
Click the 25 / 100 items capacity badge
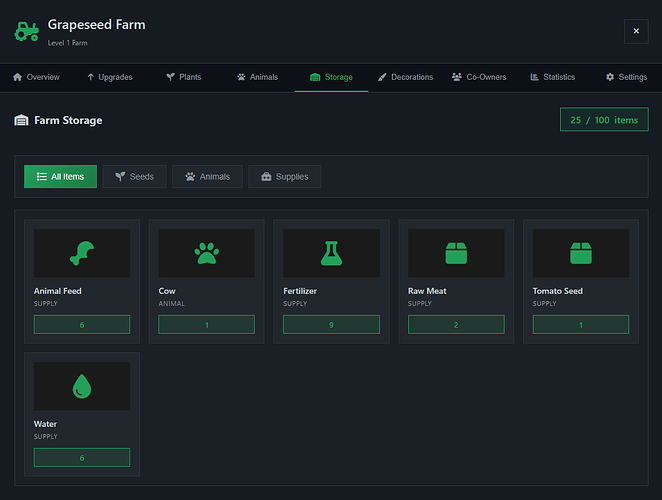pyautogui.click(x=604, y=120)
